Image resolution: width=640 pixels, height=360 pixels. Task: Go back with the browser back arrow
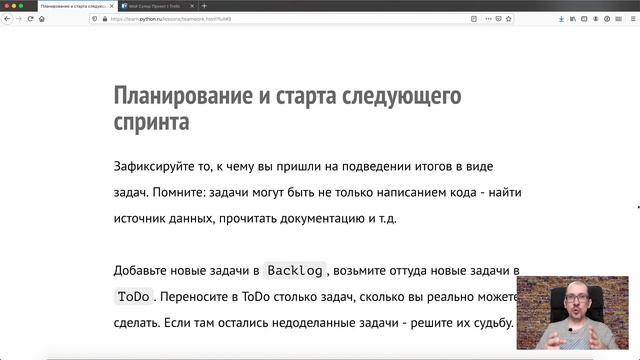point(7,19)
